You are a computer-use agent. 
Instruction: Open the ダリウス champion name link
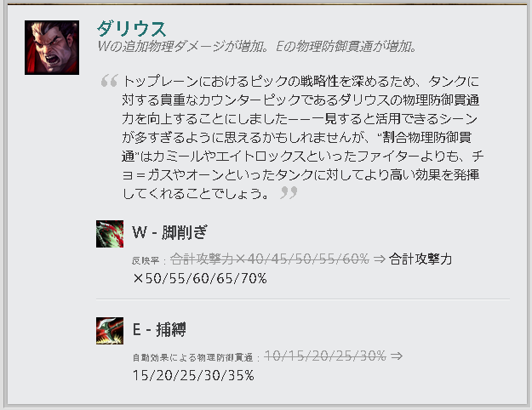coord(132,28)
